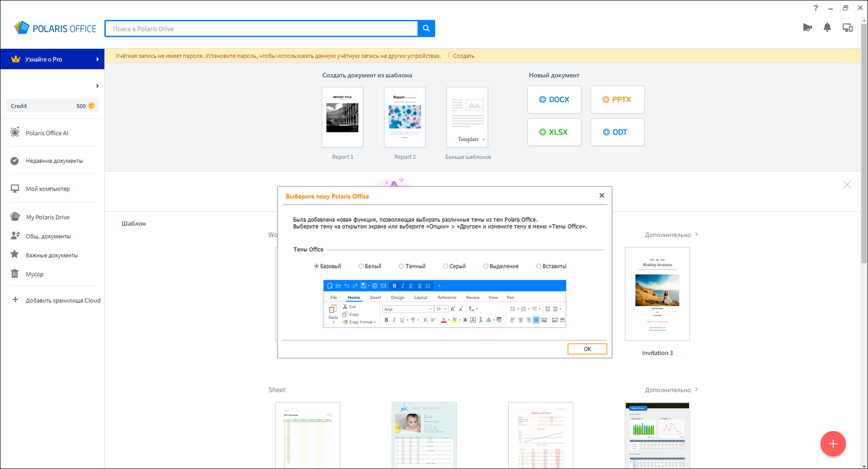Image resolution: width=868 pixels, height=469 pixels.
Task: Open Дополнительно for Word templates
Action: coord(671,235)
